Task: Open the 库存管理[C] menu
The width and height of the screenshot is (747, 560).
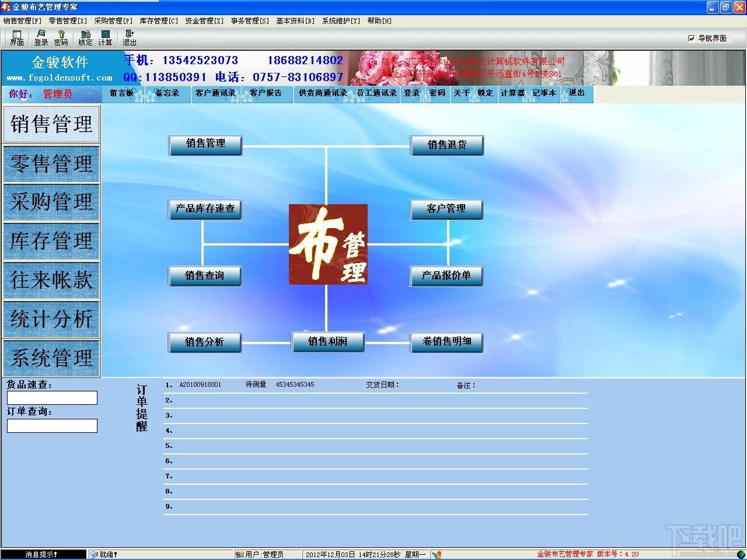Action: (x=159, y=20)
